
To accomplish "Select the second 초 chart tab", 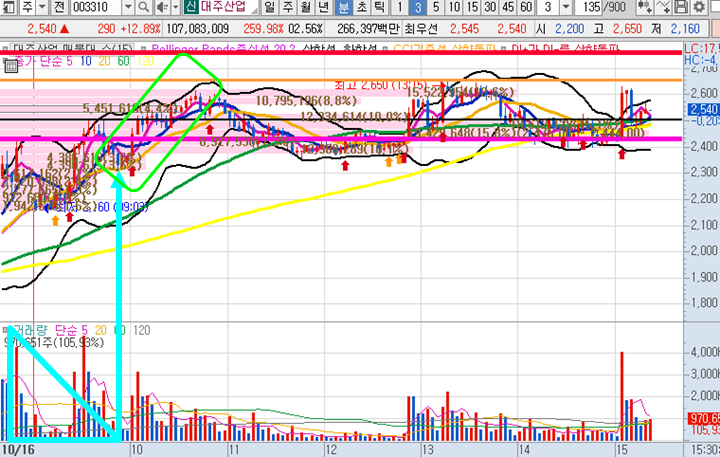I will click(x=361, y=7).
